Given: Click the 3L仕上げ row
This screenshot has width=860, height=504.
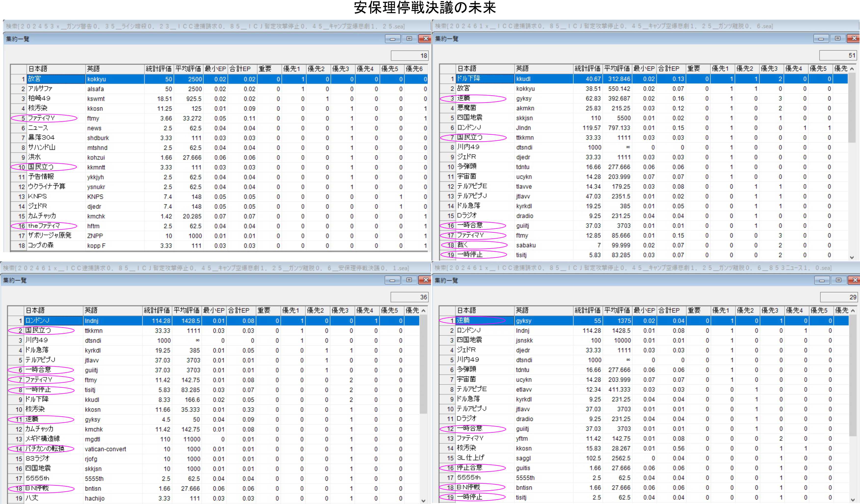Looking at the screenshot, I should (470, 458).
